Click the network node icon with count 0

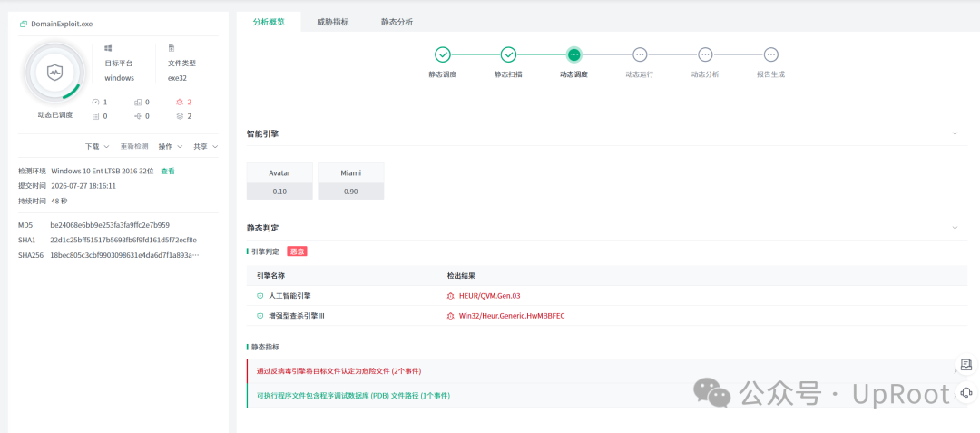(x=138, y=115)
